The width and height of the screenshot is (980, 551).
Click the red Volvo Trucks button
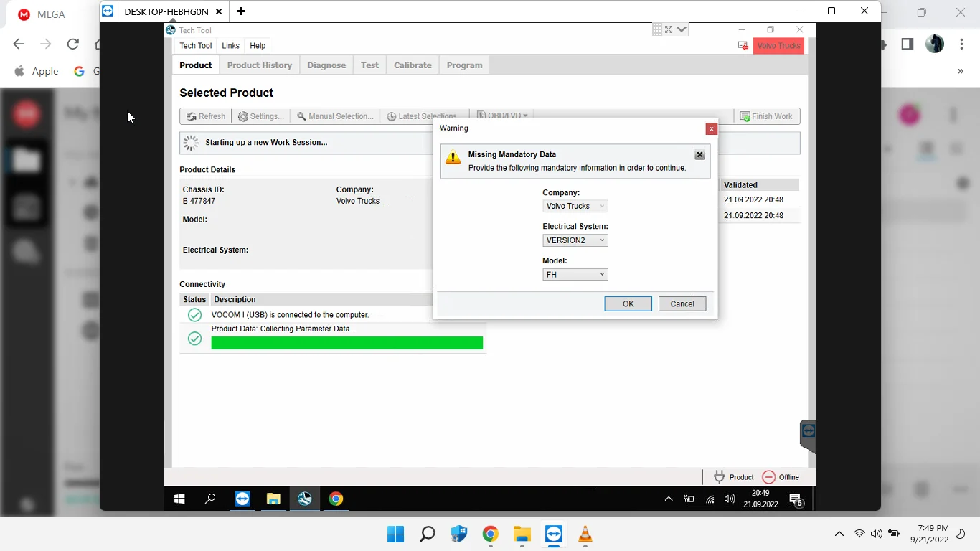point(778,46)
